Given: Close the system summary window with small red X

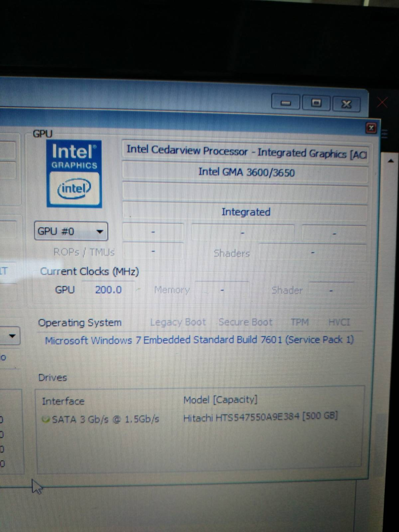Looking at the screenshot, I should click(x=371, y=128).
